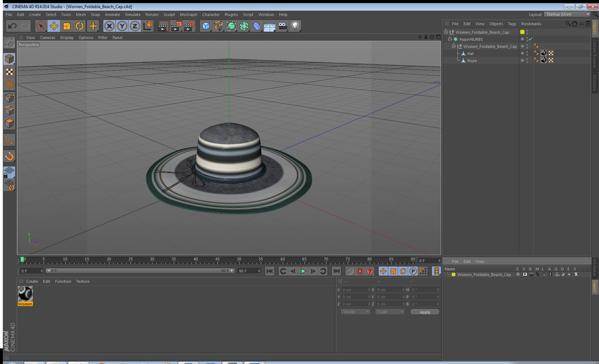Toggle X axis lock
The height and width of the screenshot is (364, 599).
[x=109, y=26]
